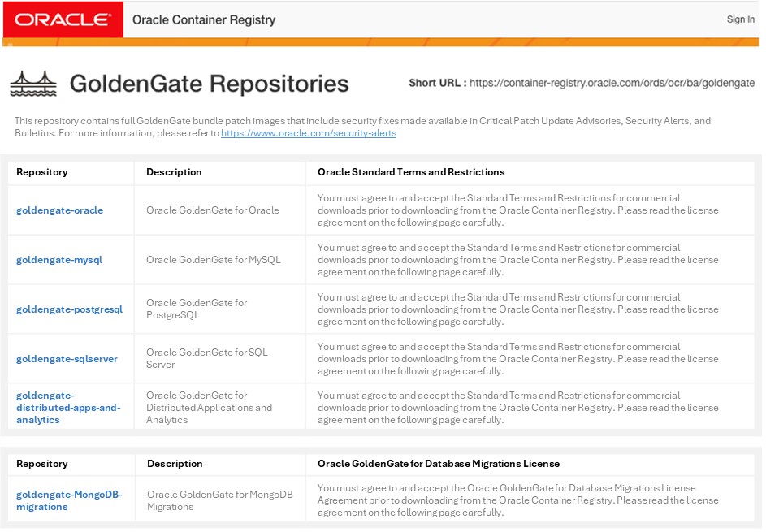Open the goldengate-mysql repository
766x532 pixels.
(x=58, y=259)
